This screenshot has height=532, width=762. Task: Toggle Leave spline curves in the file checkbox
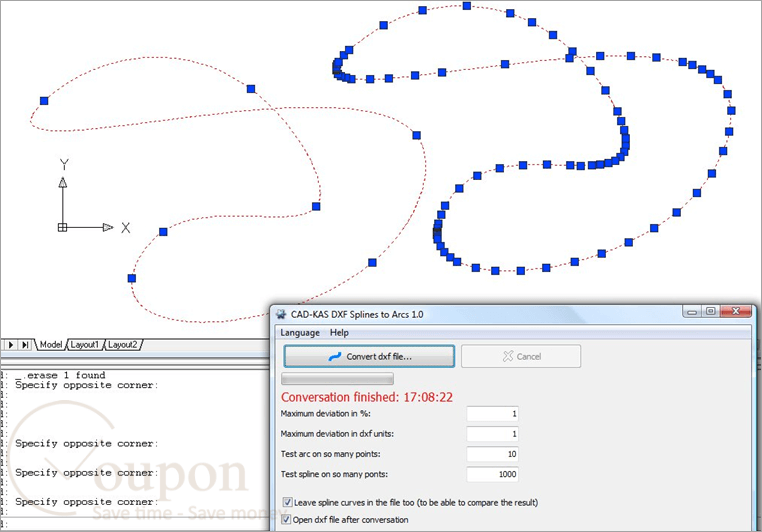pos(287,502)
